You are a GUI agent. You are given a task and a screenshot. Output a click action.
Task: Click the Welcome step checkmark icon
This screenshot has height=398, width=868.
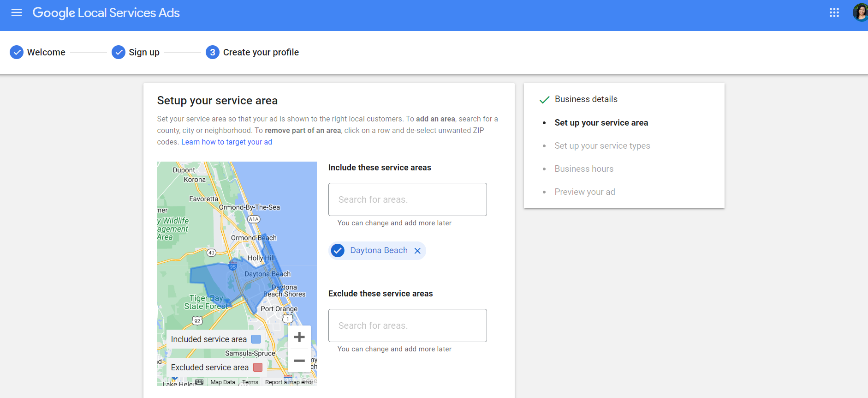pyautogui.click(x=17, y=52)
